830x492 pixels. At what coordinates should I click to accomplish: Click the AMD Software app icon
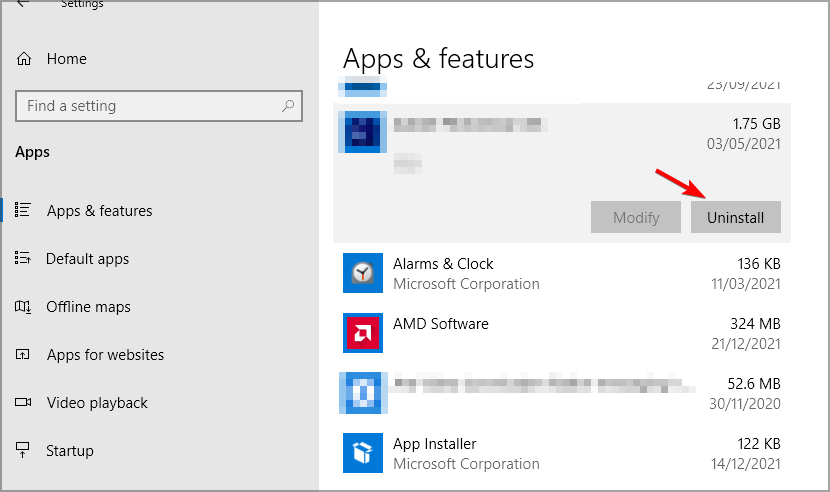[x=363, y=333]
